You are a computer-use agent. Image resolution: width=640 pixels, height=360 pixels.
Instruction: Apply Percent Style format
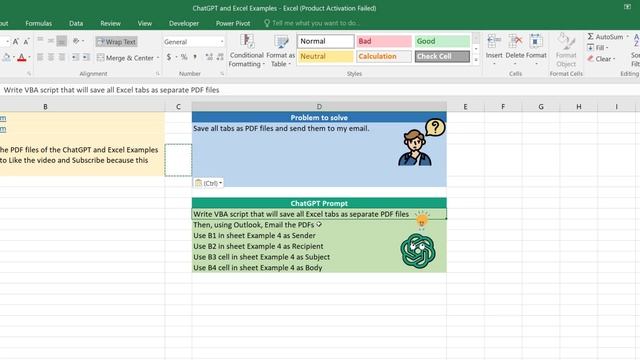[184, 57]
